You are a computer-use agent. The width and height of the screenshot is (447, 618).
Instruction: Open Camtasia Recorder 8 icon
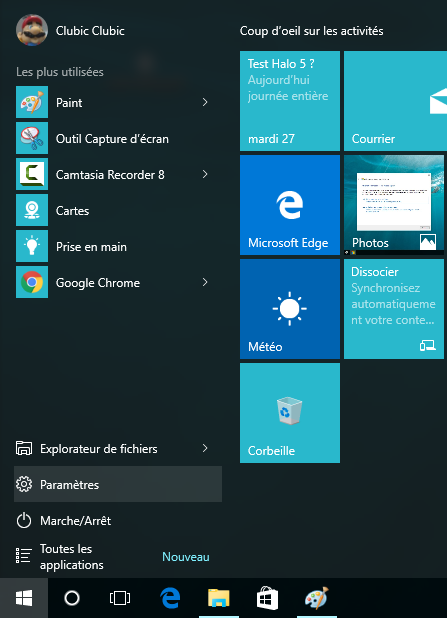(32, 174)
